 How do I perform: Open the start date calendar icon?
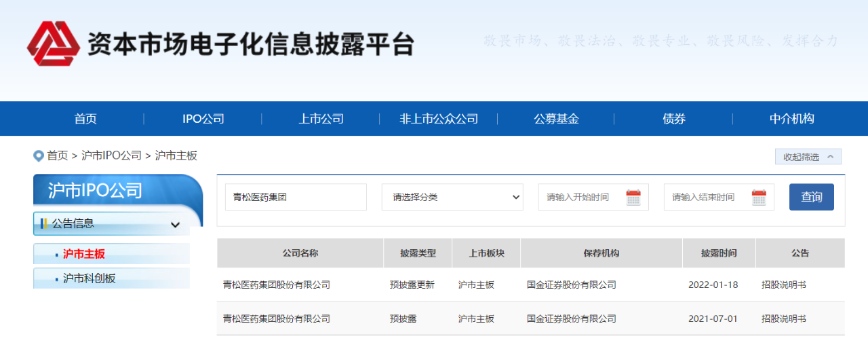pos(633,198)
